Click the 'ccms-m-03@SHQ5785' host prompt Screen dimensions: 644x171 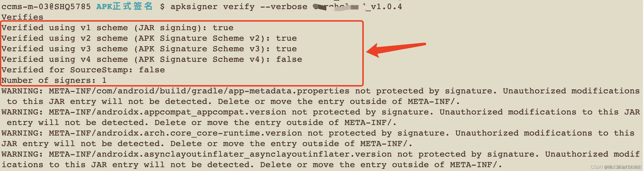(x=46, y=7)
